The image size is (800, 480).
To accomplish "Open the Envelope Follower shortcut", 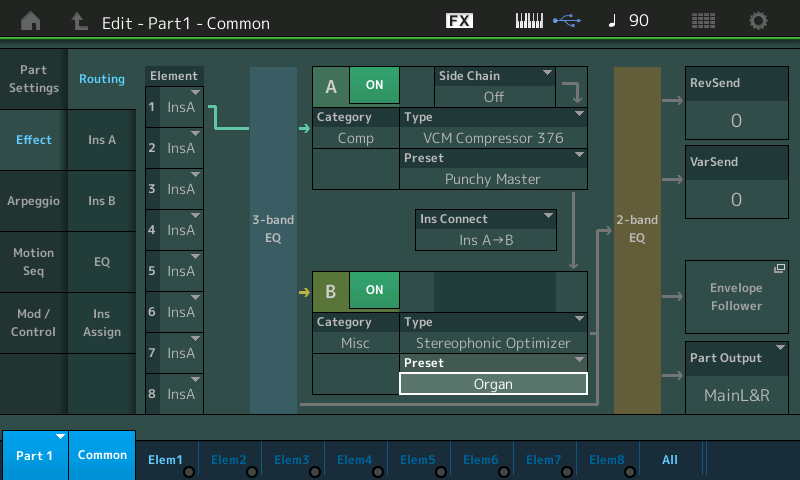I will coord(736,296).
